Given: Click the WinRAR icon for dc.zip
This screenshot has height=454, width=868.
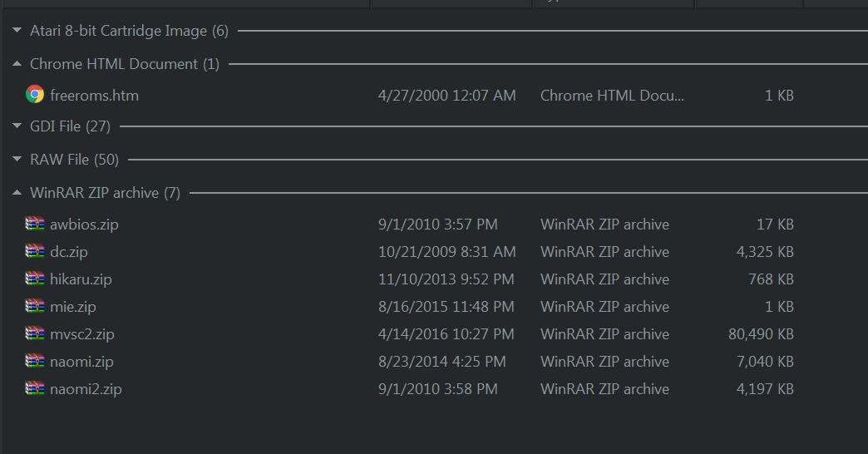Looking at the screenshot, I should [35, 251].
